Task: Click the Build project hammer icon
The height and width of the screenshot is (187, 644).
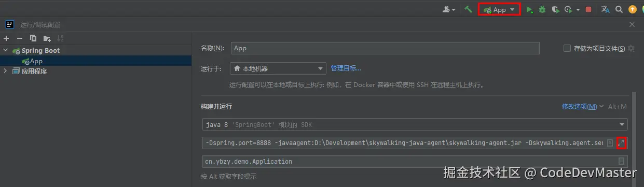Action: point(468,9)
